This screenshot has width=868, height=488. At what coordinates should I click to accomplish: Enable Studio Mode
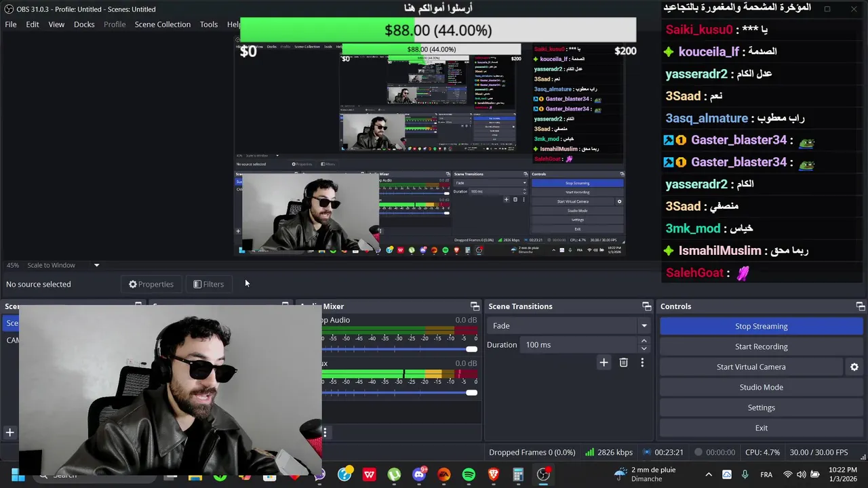click(x=761, y=387)
